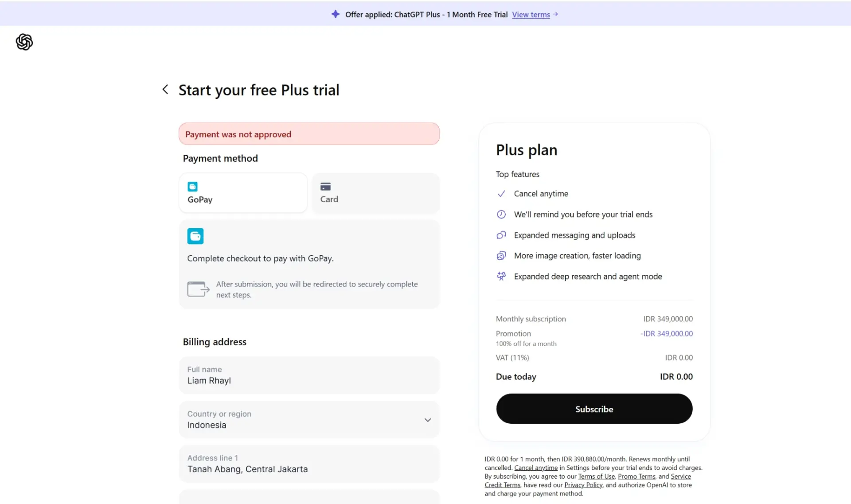Edit the Address line 1 field
Screen dimensions: 851x504
tap(309, 464)
